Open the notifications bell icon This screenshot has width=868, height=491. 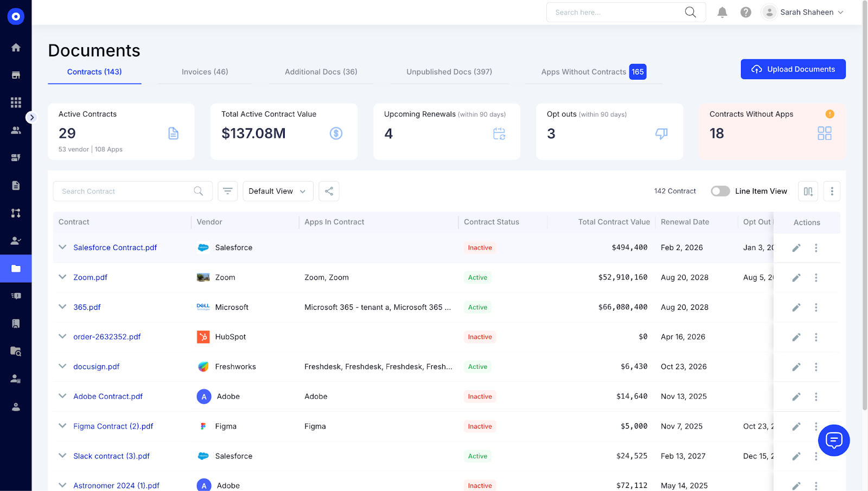click(x=722, y=11)
